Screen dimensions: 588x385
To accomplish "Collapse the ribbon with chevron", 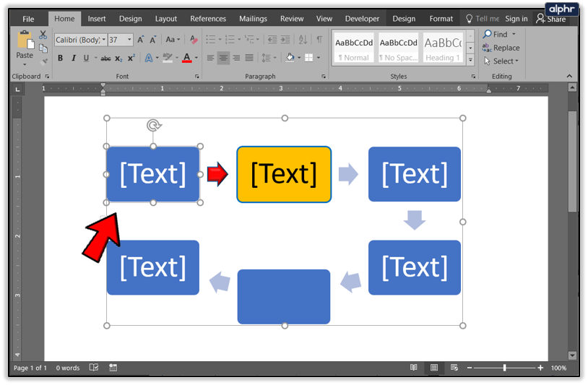I will pyautogui.click(x=570, y=76).
